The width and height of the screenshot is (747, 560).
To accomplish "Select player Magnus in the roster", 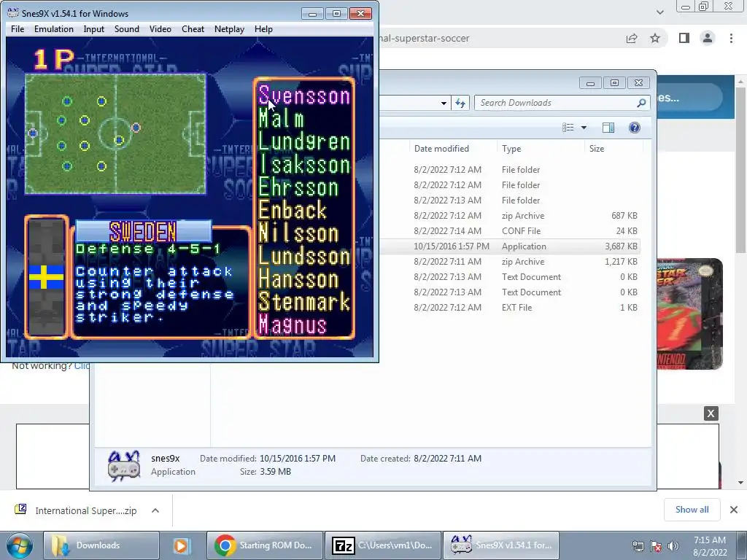I will tap(293, 324).
